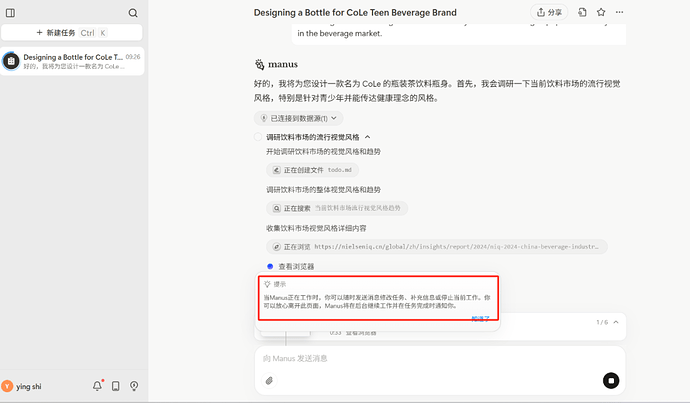
Task: Stop the running task button
Action: pyautogui.click(x=611, y=381)
